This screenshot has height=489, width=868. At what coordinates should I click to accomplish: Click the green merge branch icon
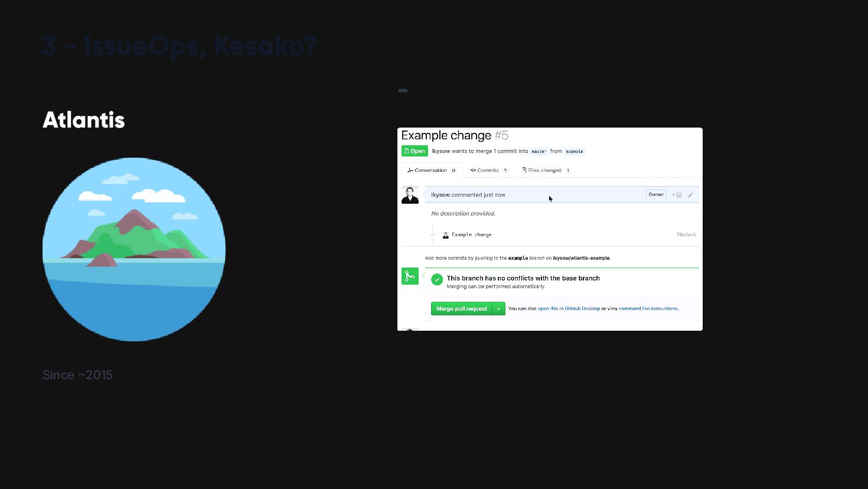coord(410,276)
